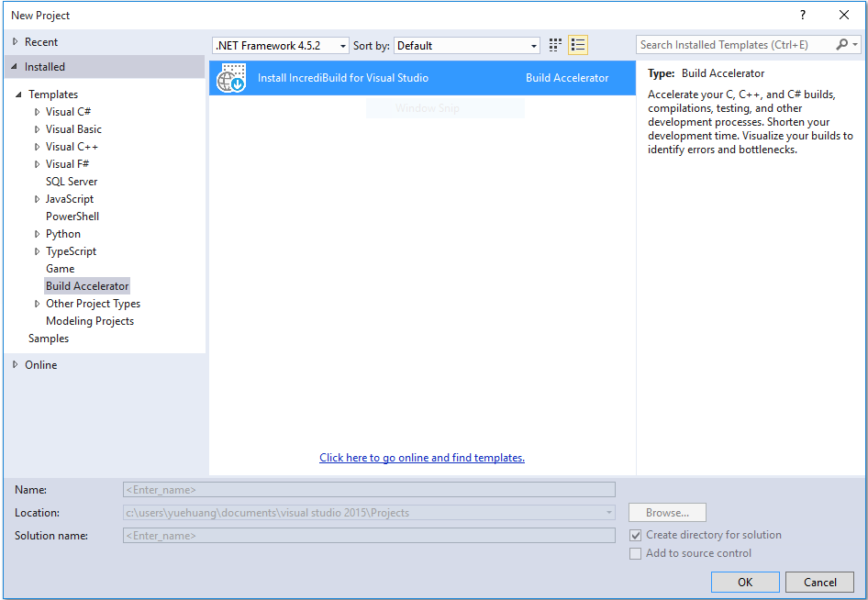Open the search options dropdown arrow
The image size is (868, 600).
tap(855, 44)
